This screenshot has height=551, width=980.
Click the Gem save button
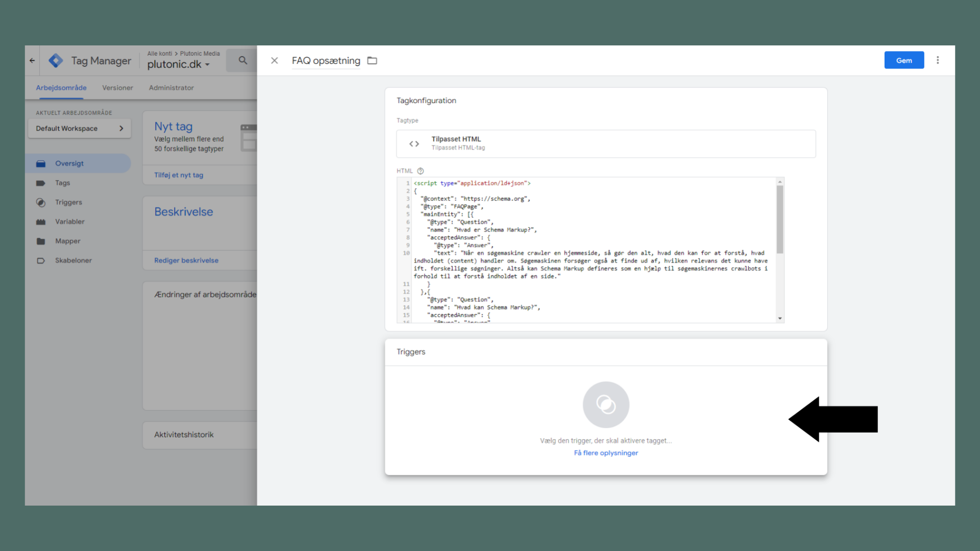(904, 60)
